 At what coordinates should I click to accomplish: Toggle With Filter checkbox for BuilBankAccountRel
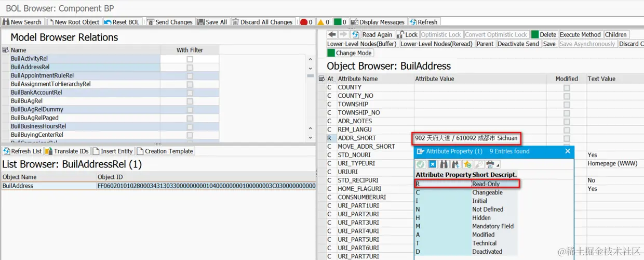(190, 93)
